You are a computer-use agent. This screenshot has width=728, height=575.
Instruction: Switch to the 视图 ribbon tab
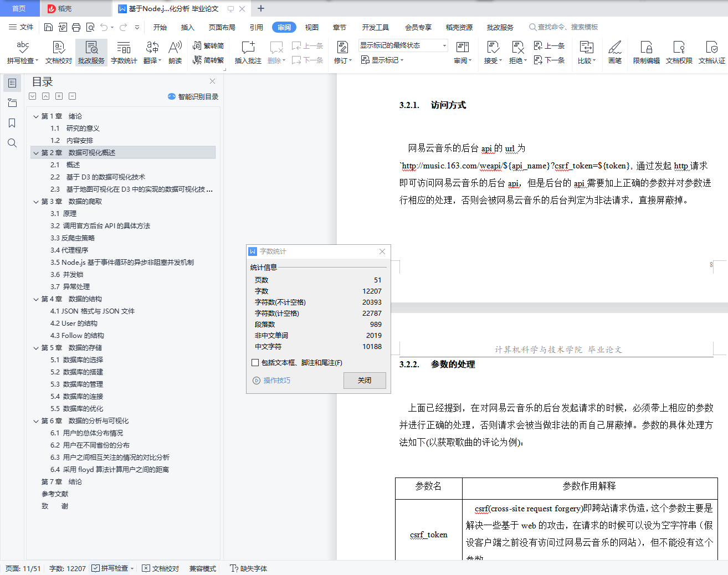(312, 27)
